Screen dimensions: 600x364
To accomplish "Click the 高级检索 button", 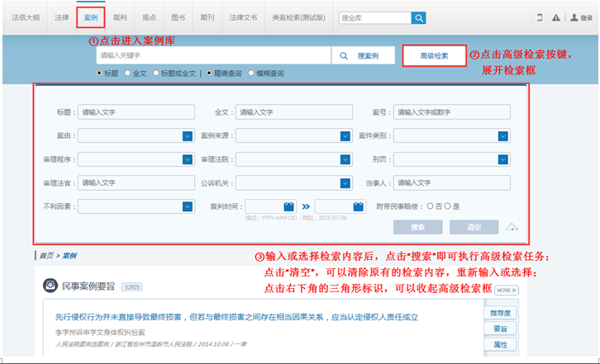I will coord(434,56).
